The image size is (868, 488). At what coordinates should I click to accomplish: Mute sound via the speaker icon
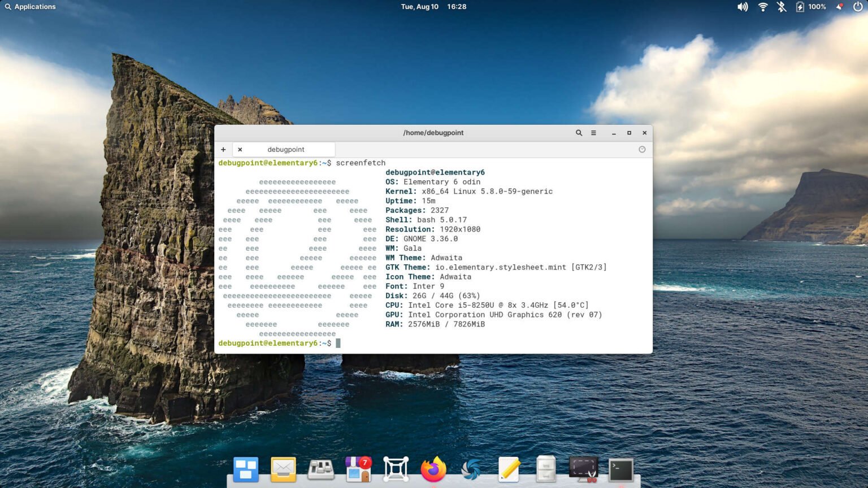tap(742, 7)
